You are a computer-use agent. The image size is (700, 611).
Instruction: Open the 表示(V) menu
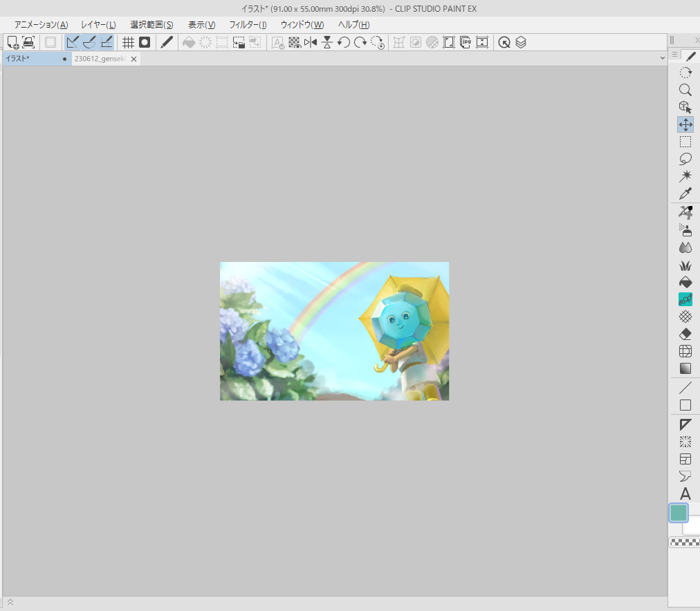point(201,25)
